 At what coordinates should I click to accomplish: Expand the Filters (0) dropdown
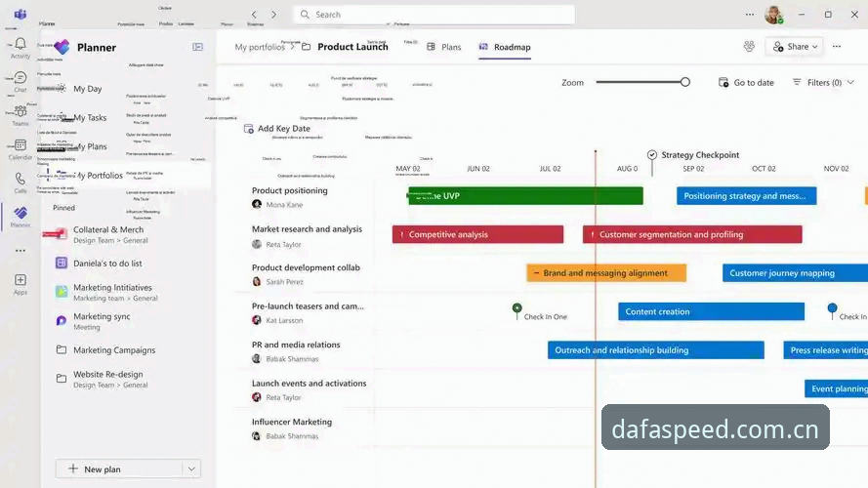point(823,82)
